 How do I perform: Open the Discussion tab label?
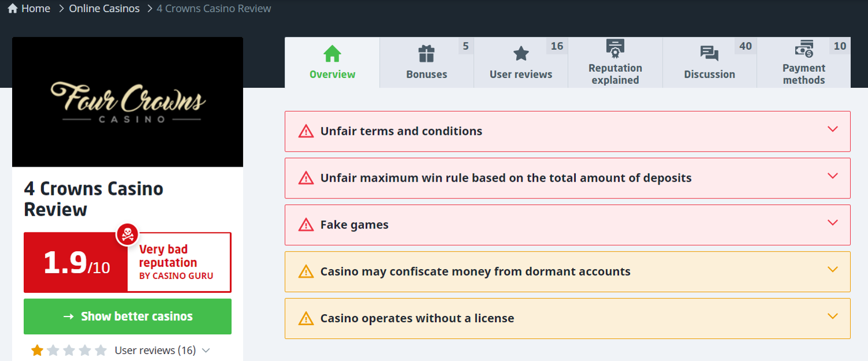[x=709, y=75]
